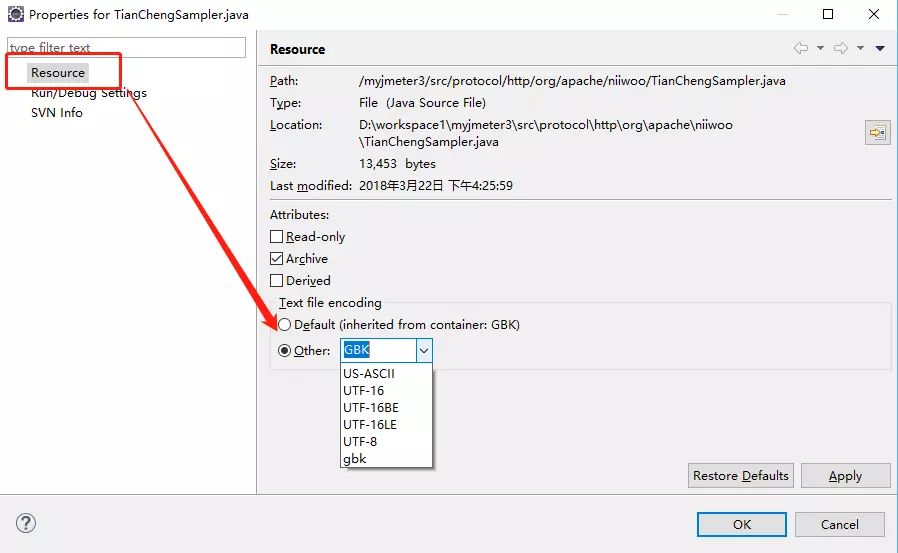Viewport: 898px width, 553px height.
Task: Uncheck the Archive checkbox
Action: pyautogui.click(x=277, y=258)
